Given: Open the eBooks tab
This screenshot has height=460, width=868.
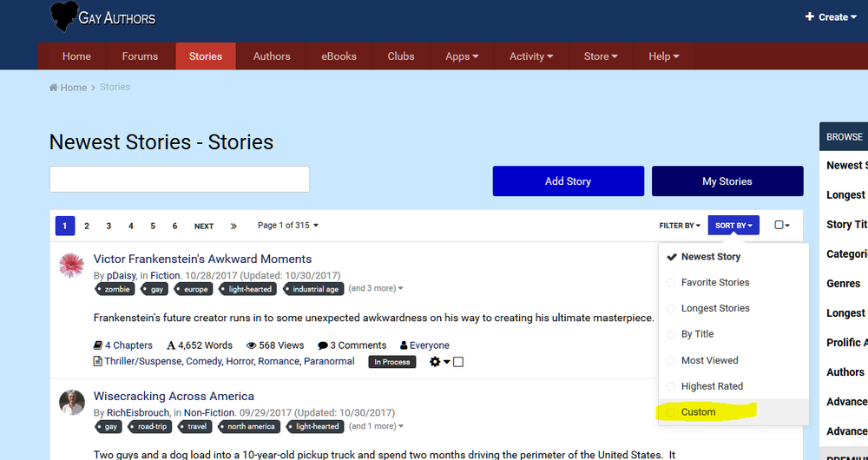Looking at the screenshot, I should coord(339,56).
